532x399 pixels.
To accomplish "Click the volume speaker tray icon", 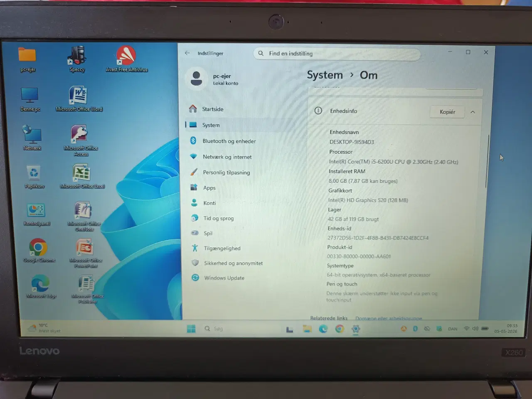I will (x=475, y=328).
